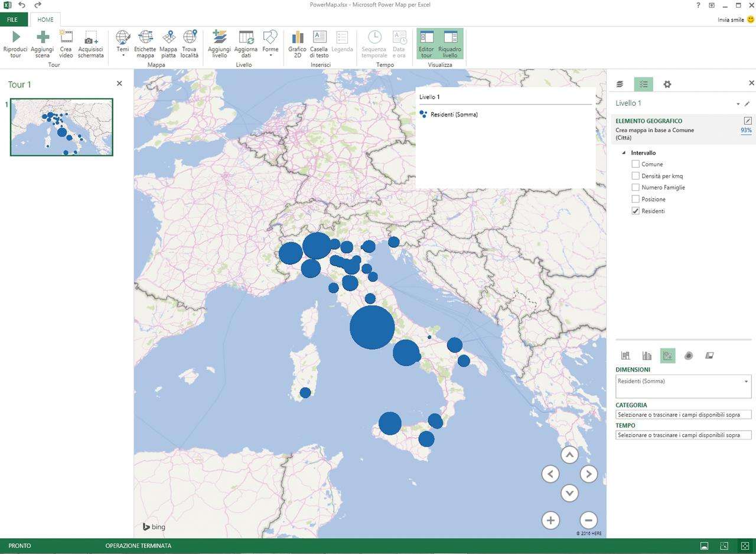Select the Tour 1 scene thumbnail
This screenshot has width=756, height=554.
tap(61, 128)
